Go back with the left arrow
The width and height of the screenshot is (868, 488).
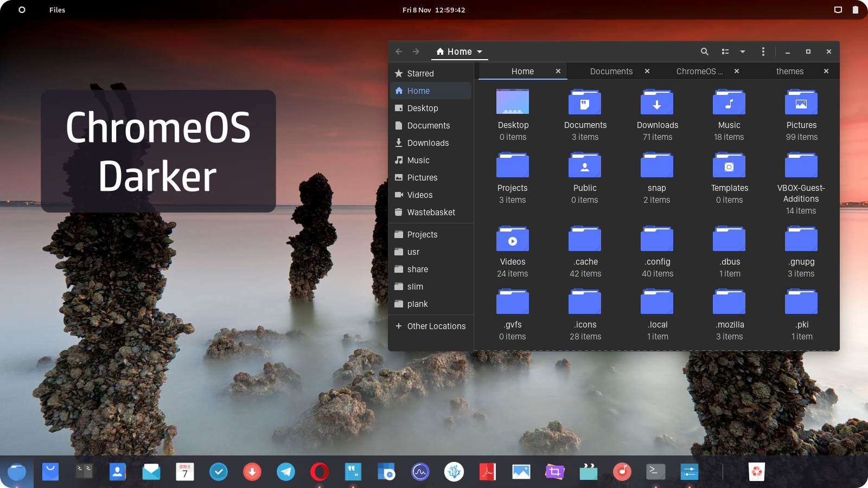(399, 52)
